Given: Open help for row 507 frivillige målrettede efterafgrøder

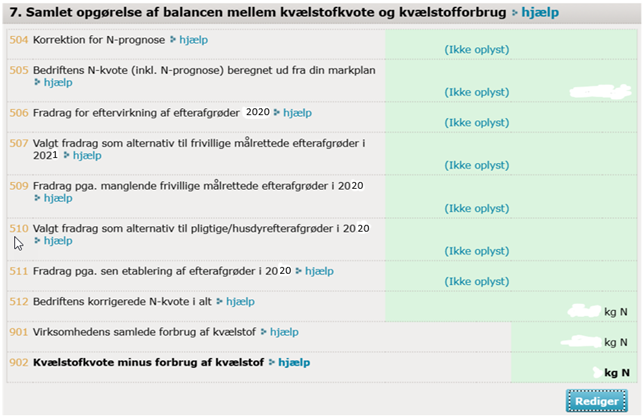Looking at the screenshot, I should coord(86,156).
